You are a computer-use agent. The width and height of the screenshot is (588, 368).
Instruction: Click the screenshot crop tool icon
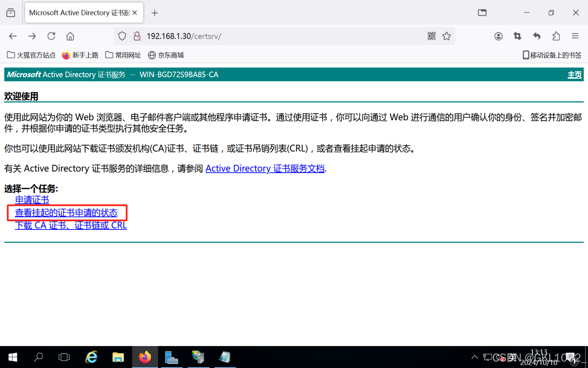(518, 36)
